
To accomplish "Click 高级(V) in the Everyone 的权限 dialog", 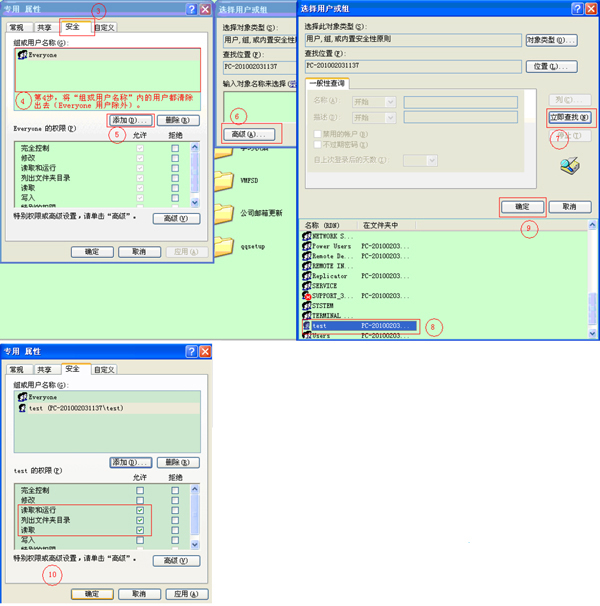I will pos(176,218).
